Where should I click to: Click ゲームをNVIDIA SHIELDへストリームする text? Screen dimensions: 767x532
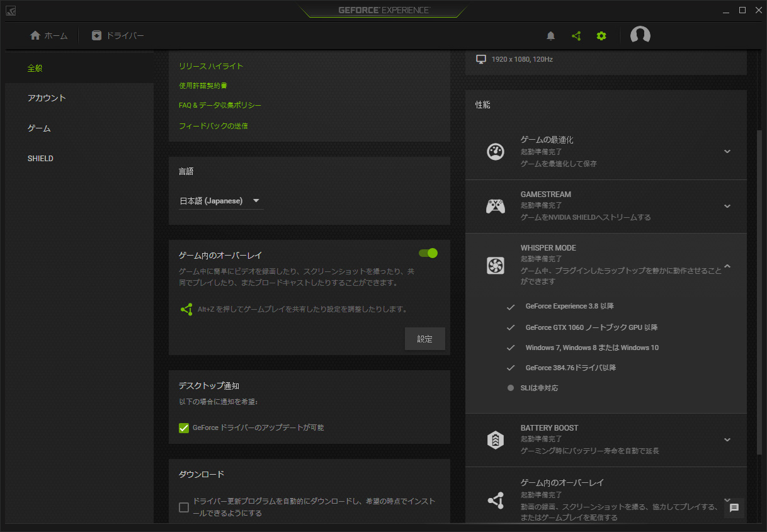tap(586, 217)
